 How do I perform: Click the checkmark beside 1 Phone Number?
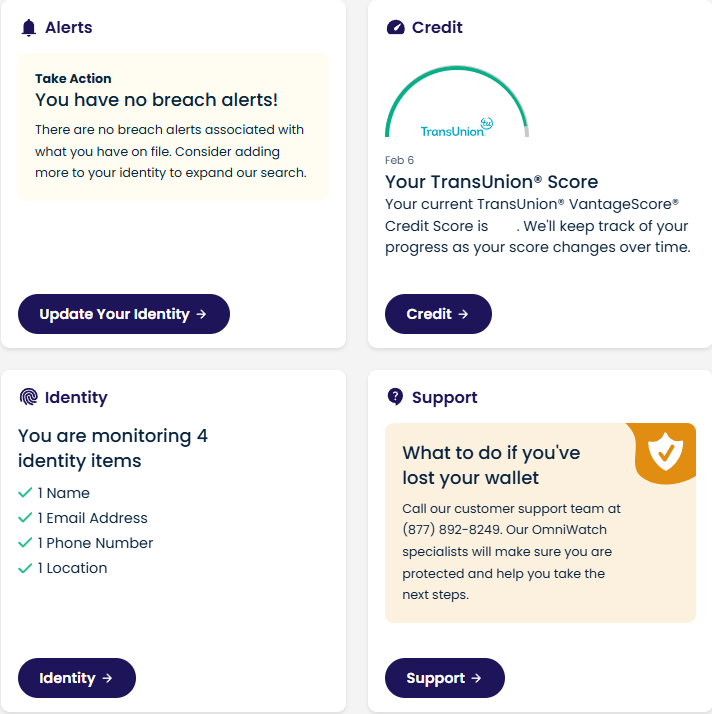pos(25,543)
